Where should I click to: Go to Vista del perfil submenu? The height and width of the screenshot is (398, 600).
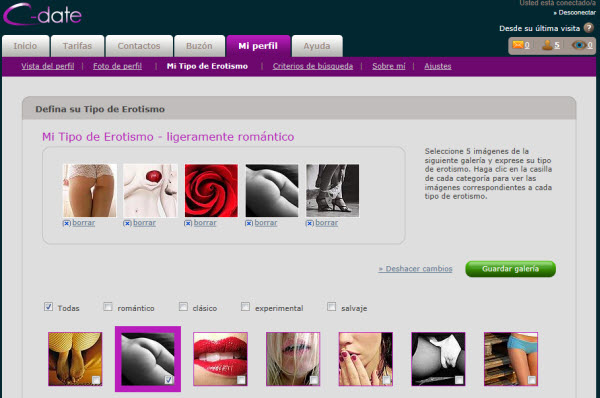click(x=48, y=66)
